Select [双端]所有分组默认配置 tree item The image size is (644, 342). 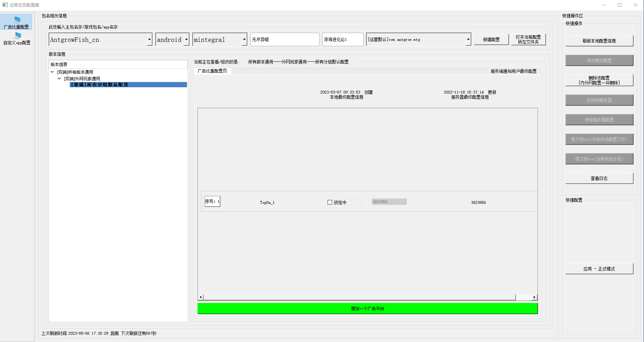[x=128, y=85]
